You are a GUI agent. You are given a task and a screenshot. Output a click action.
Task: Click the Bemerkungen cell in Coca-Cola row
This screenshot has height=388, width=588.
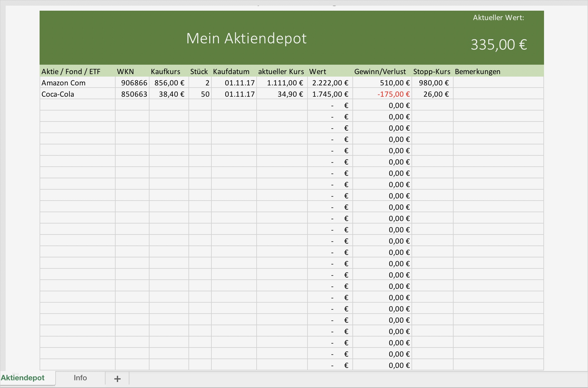point(498,94)
